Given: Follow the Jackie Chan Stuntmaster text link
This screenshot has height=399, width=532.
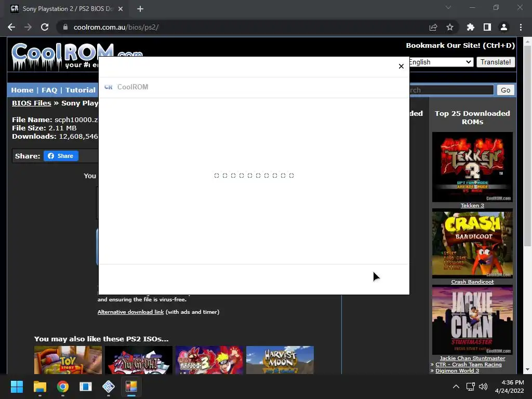Looking at the screenshot, I should tap(472, 358).
